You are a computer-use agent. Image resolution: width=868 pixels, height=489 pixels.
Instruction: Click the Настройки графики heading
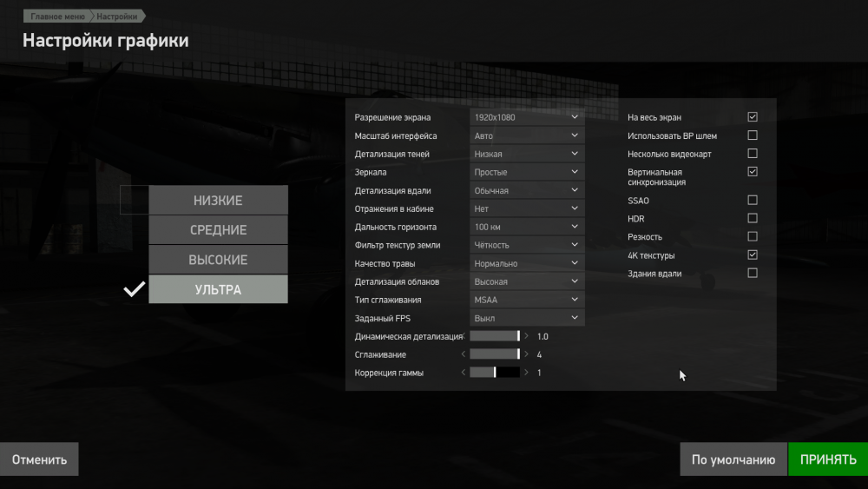106,41
